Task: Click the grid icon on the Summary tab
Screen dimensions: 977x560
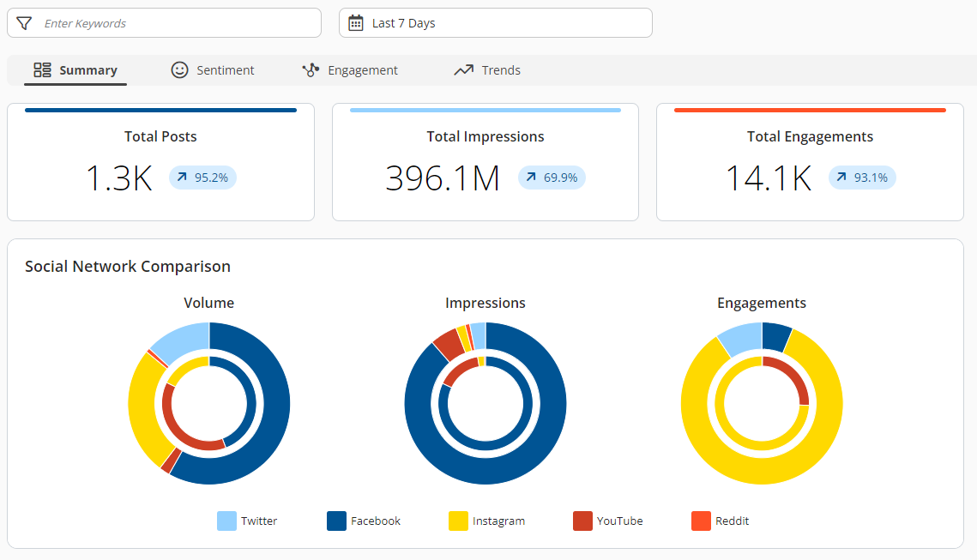Action: pos(41,69)
